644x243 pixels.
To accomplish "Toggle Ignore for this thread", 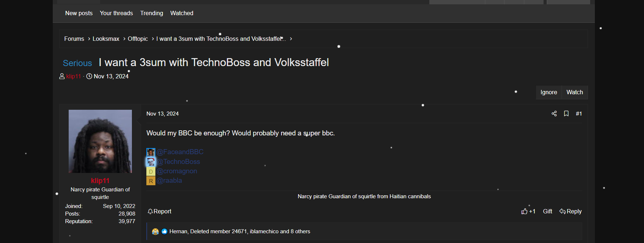I will click(x=549, y=92).
